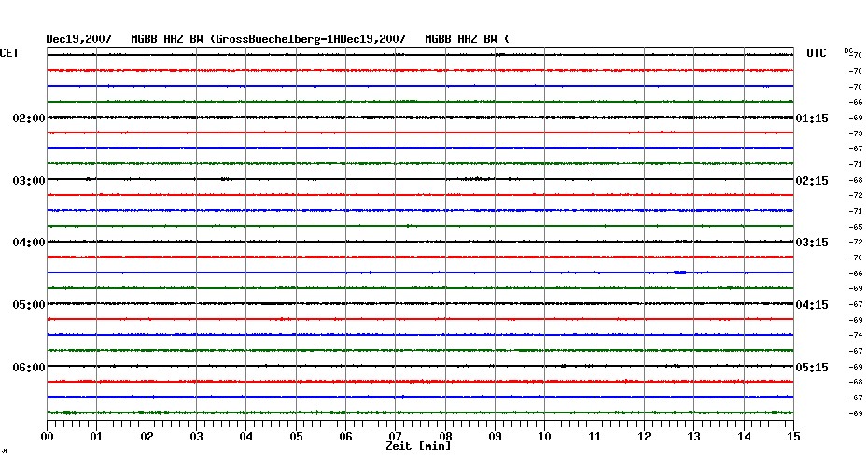This screenshot has width=868, height=461.
Task: Click the 03:00 CET time label
Action: point(29,181)
